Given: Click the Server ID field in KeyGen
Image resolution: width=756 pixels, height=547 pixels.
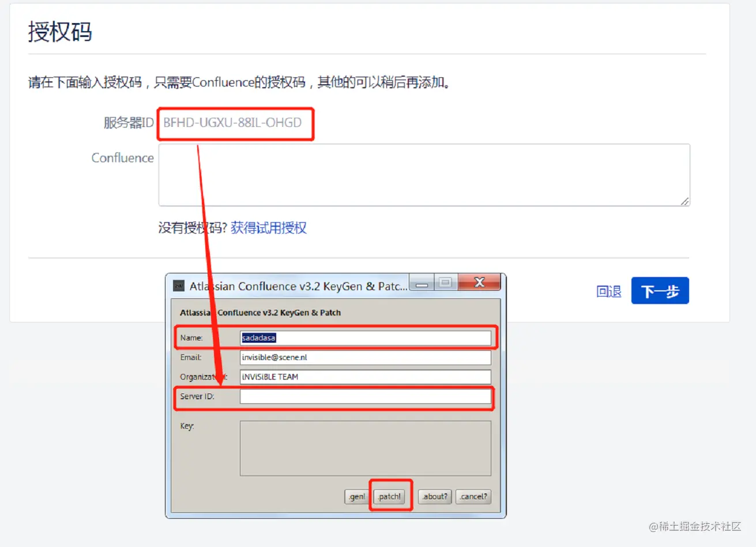Looking at the screenshot, I should (366, 396).
